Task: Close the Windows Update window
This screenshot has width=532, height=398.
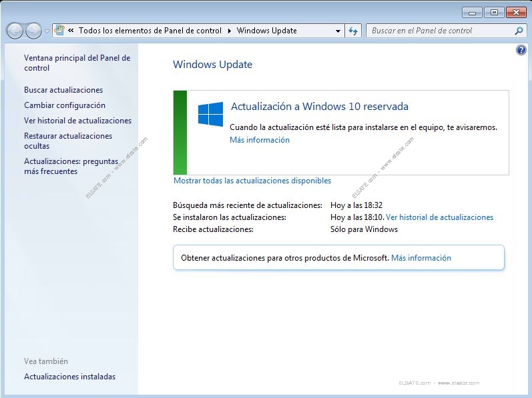Action: [x=516, y=13]
